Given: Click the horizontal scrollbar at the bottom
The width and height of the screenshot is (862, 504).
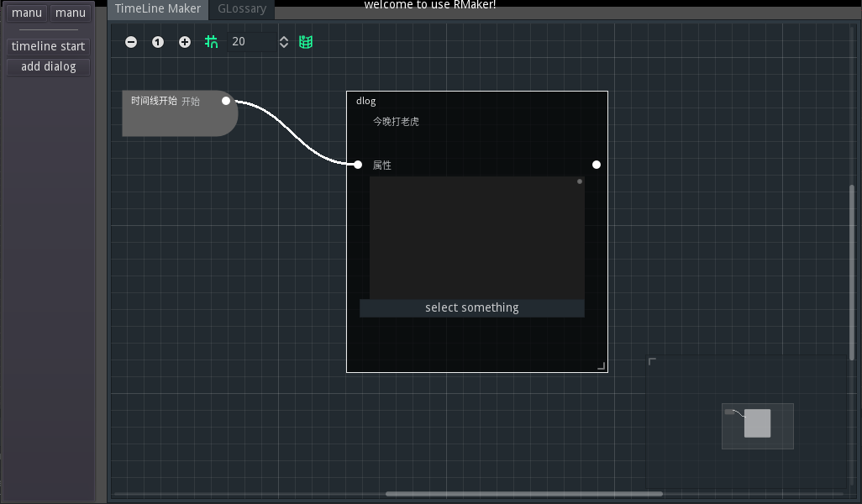Looking at the screenshot, I should click(x=524, y=494).
